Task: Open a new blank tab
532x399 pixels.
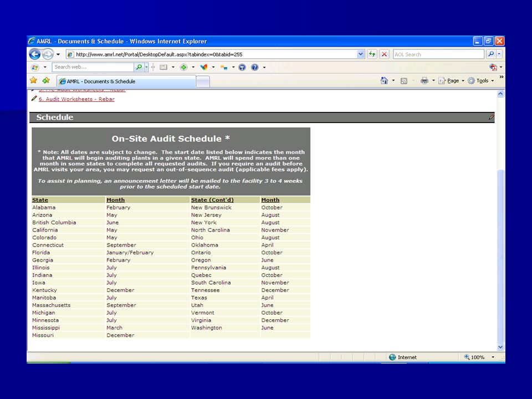Action: coord(203,82)
